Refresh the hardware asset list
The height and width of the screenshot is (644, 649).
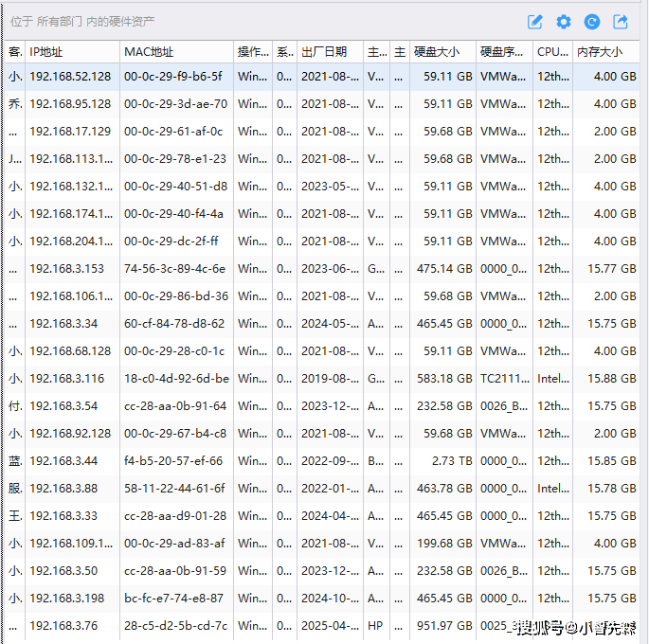click(592, 22)
